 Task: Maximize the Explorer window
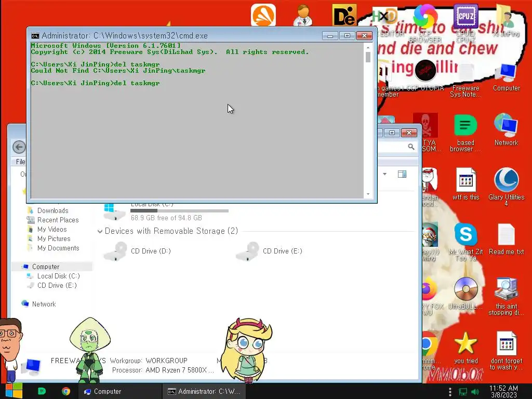[392, 132]
